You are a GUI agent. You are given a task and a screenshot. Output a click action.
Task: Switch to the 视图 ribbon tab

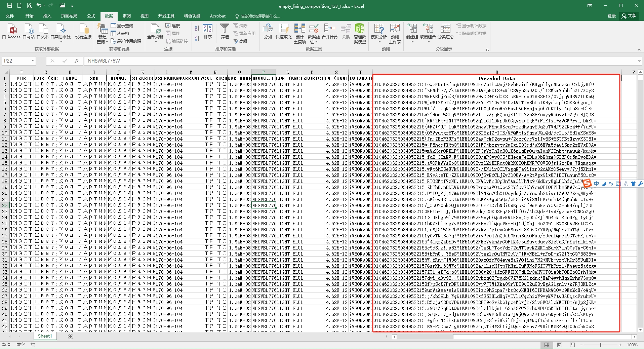coord(144,16)
